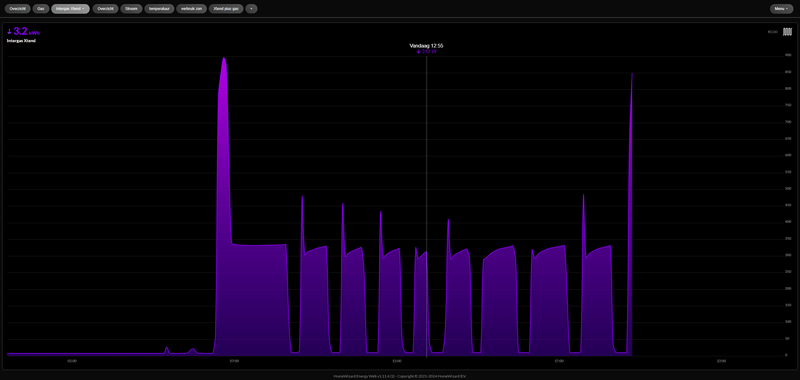Click the 22:00 time axis label

721,362
